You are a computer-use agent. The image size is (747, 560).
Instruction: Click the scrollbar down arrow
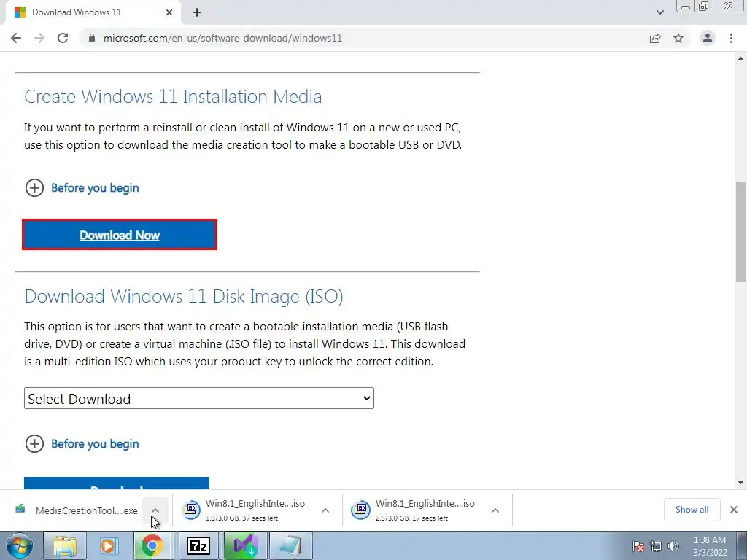coord(741,483)
